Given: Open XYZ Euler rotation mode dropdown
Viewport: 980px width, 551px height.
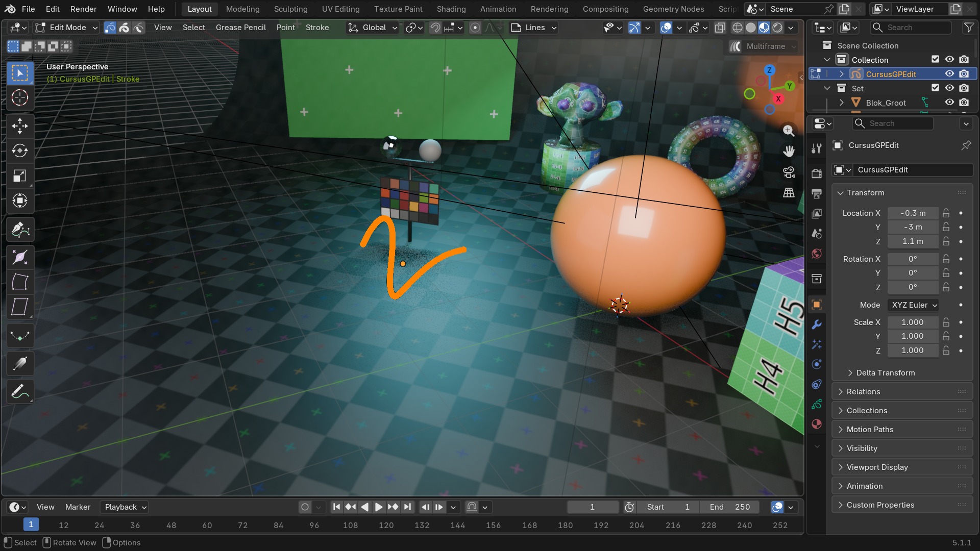Looking at the screenshot, I should (913, 305).
